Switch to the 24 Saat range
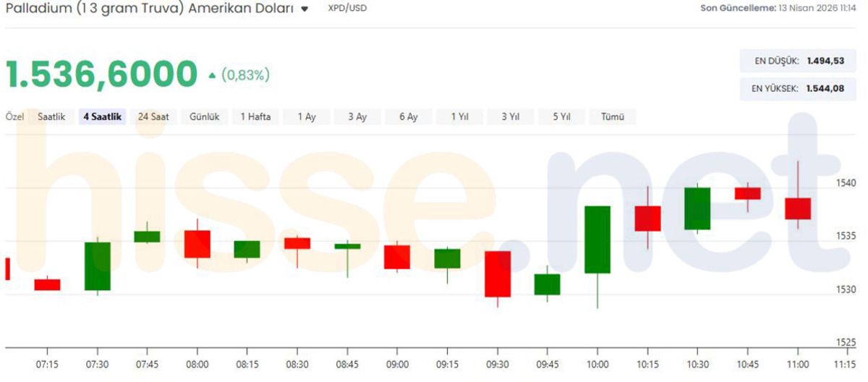Screen dimensions: 868x382 pos(153,116)
